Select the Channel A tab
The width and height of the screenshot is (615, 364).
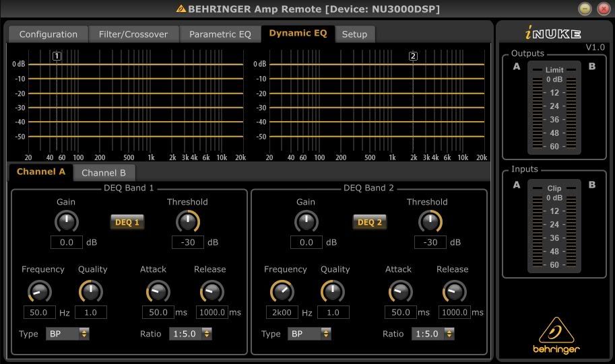(41, 172)
